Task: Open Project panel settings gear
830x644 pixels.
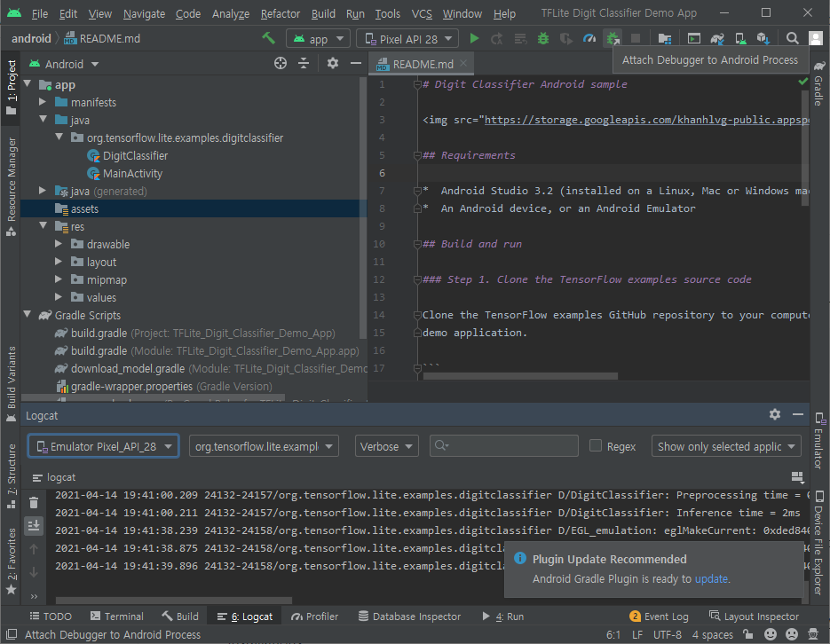Action: coord(332,64)
